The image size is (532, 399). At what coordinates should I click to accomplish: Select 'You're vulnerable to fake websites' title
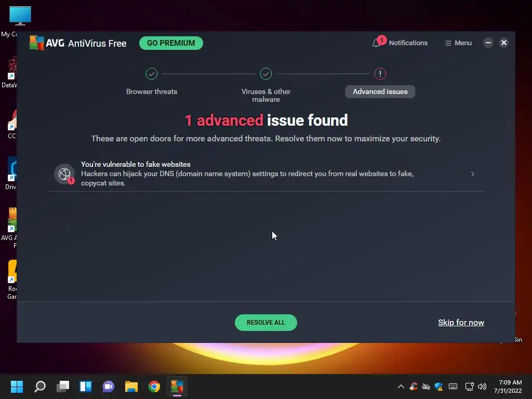(136, 164)
